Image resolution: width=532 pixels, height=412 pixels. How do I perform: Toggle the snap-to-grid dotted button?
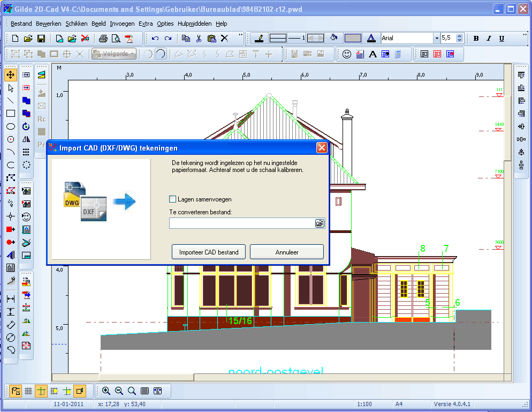click(54, 391)
